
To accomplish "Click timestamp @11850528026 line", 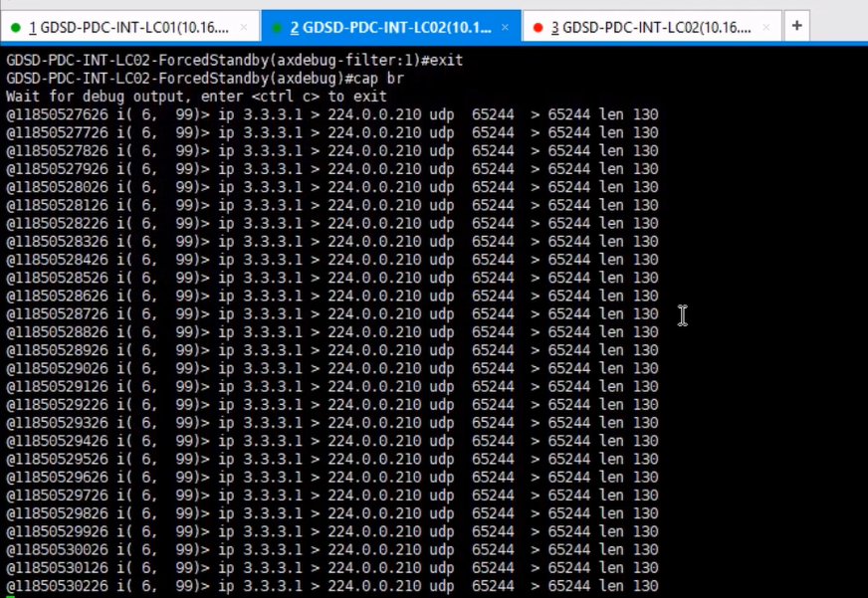I will click(x=332, y=187).
